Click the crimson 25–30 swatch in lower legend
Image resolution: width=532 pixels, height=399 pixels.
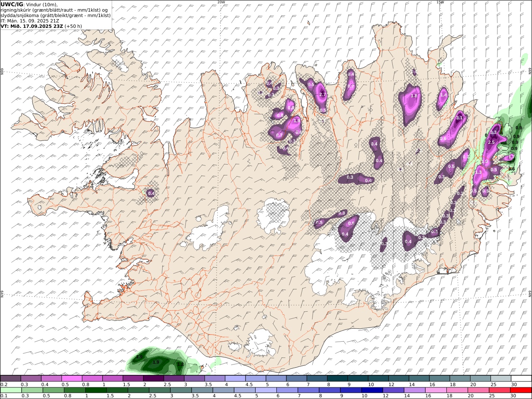pos(500,390)
